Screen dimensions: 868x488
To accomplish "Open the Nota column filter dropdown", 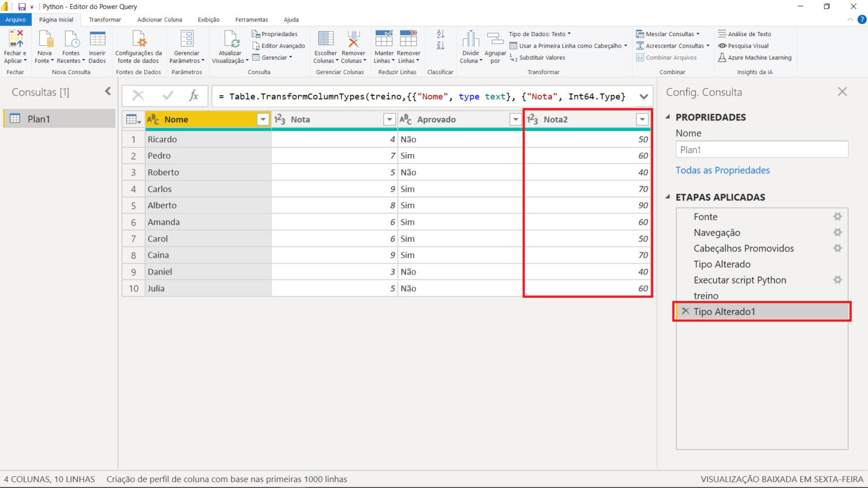I will click(x=389, y=119).
